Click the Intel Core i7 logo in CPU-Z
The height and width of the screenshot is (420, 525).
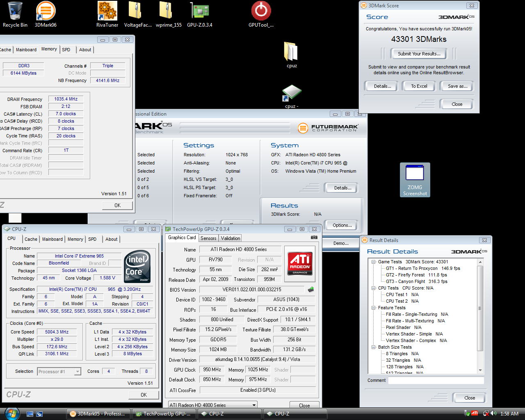(x=137, y=267)
